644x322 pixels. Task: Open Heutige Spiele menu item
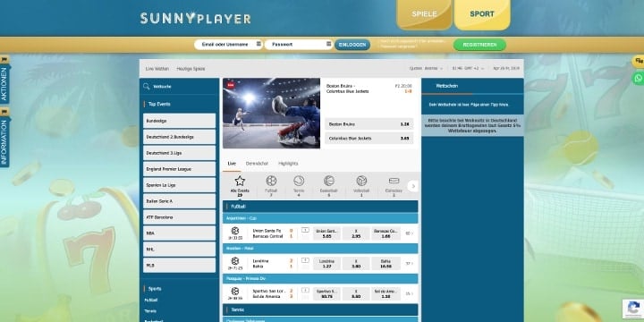coord(191,69)
